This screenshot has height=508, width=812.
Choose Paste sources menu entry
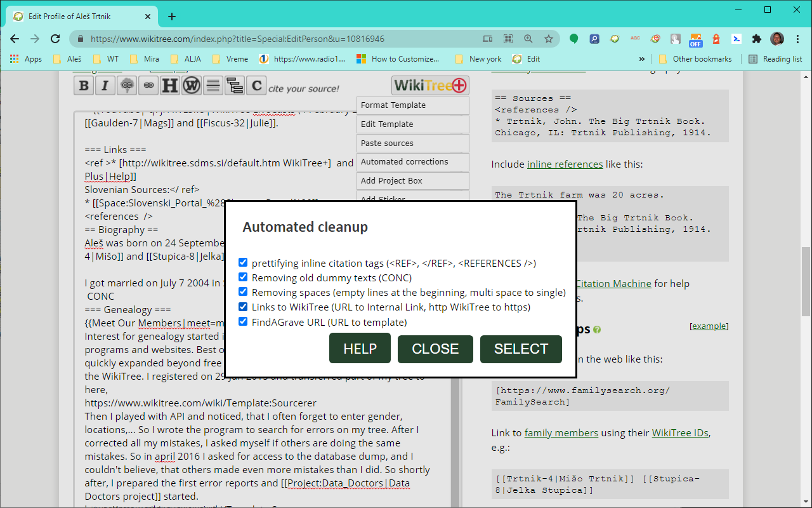pyautogui.click(x=413, y=144)
